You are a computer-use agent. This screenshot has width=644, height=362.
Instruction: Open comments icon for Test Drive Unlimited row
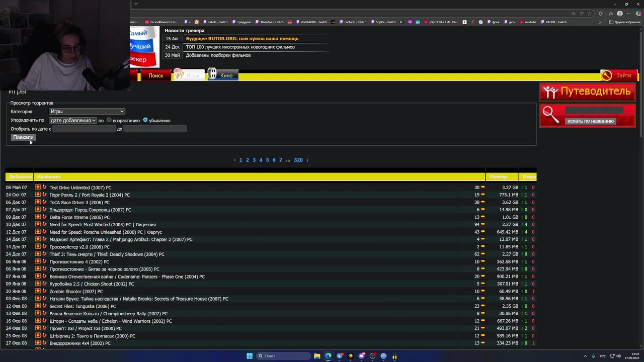(x=482, y=187)
